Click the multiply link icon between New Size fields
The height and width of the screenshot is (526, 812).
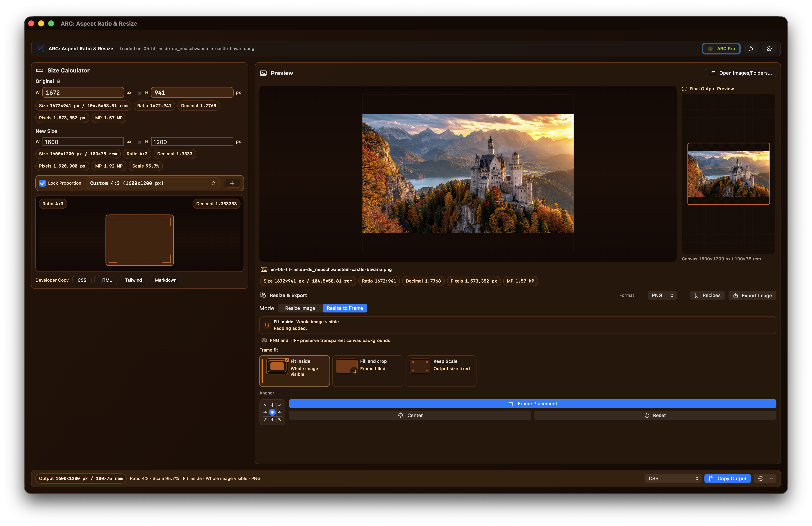(x=139, y=142)
